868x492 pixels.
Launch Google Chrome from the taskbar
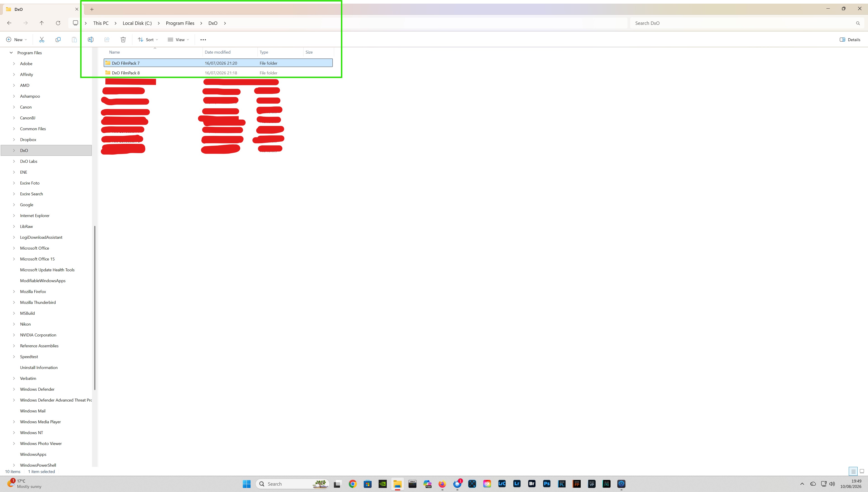(x=353, y=484)
